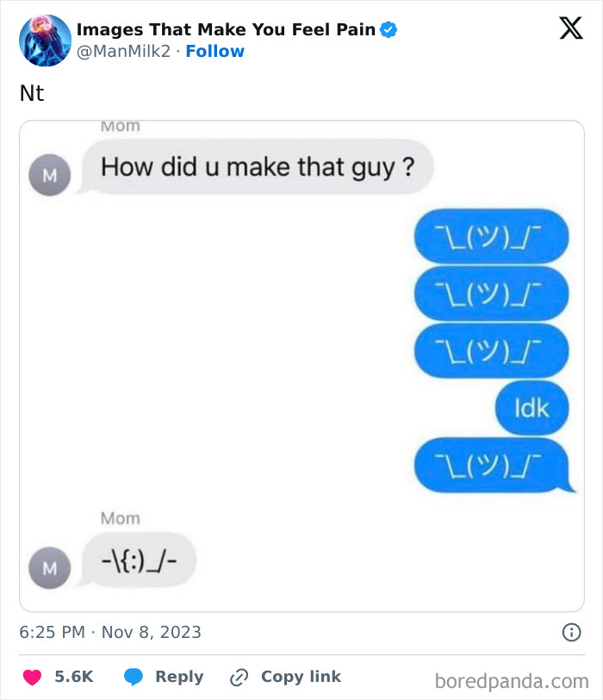The image size is (603, 700).
Task: Click the account name Images That Make You Feel Pain
Action: 226,30
